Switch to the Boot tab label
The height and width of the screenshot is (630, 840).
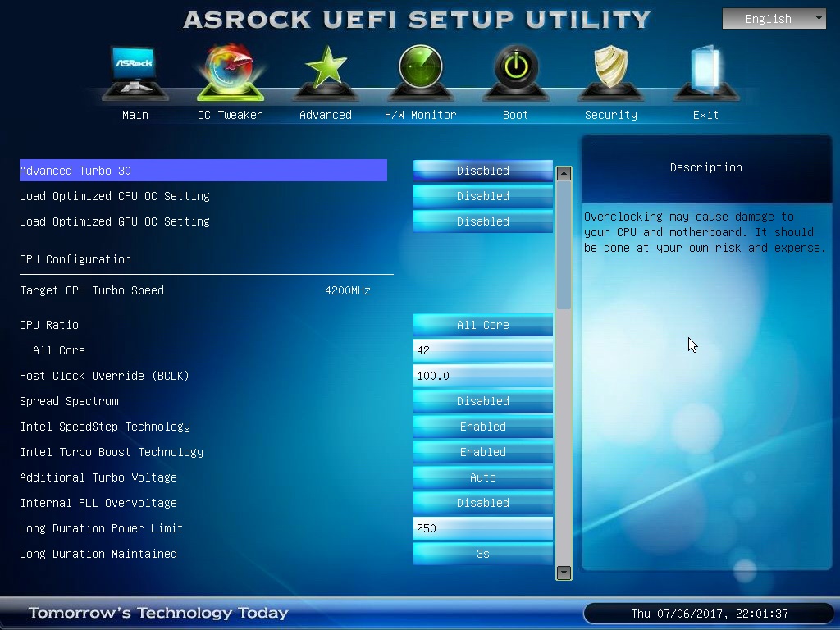click(516, 115)
